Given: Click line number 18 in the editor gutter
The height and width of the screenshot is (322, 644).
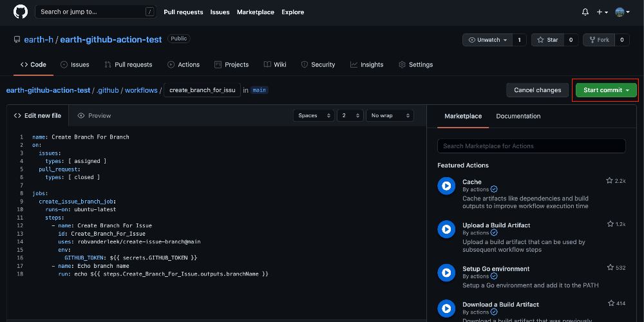Looking at the screenshot, I should click(x=21, y=274).
